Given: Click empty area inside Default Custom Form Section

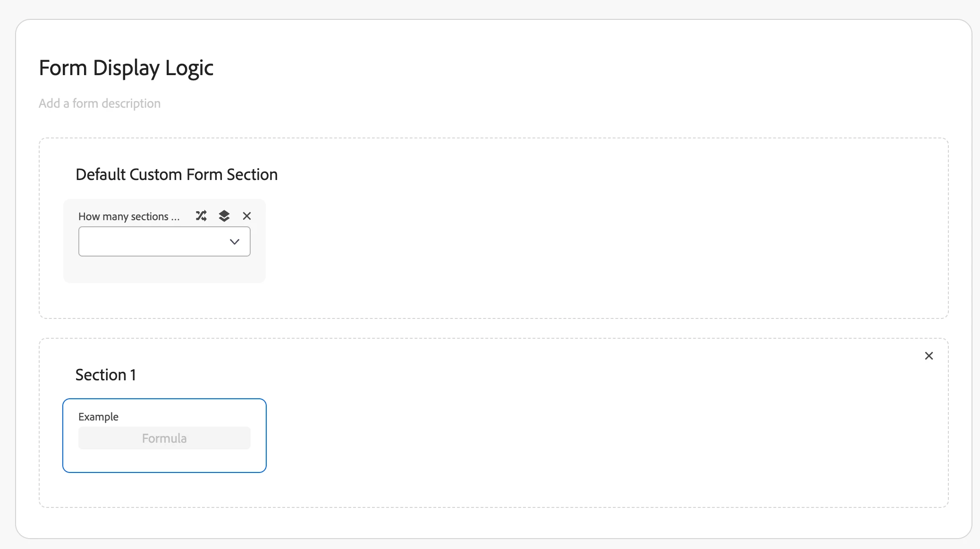Looking at the screenshot, I should 566,236.
